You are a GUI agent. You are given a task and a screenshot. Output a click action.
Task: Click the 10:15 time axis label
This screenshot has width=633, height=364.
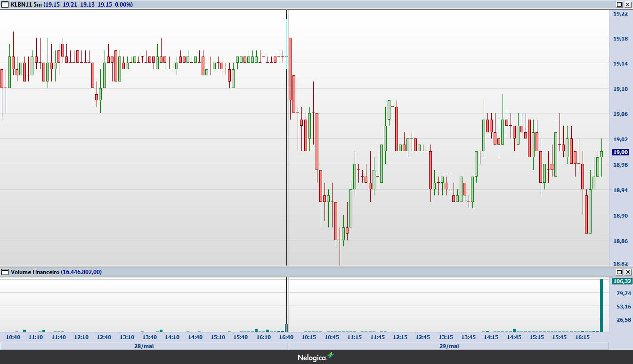[309, 337]
